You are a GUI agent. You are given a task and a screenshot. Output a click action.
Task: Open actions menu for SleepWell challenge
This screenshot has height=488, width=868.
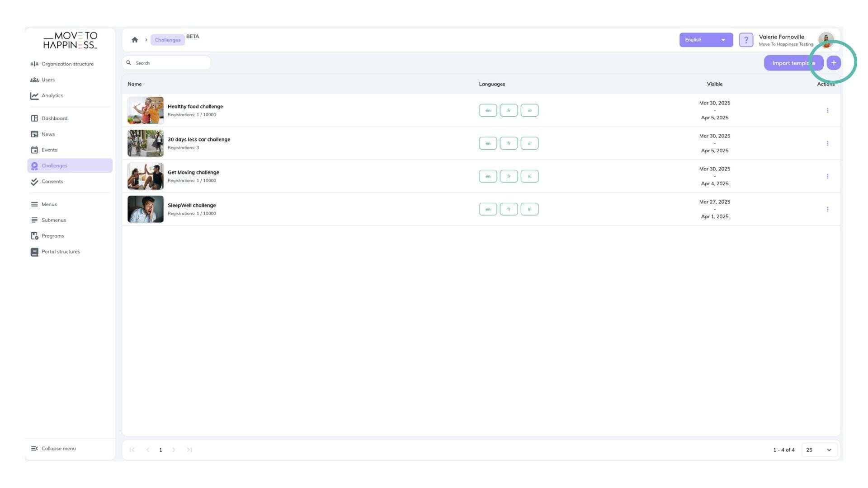click(x=827, y=209)
